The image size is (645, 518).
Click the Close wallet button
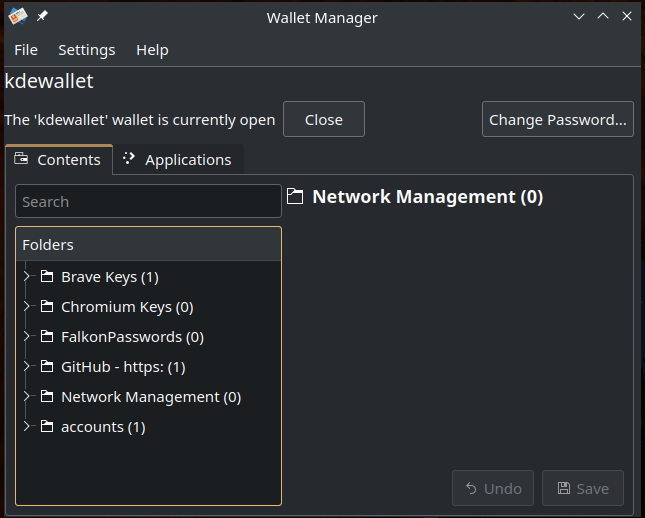(324, 119)
